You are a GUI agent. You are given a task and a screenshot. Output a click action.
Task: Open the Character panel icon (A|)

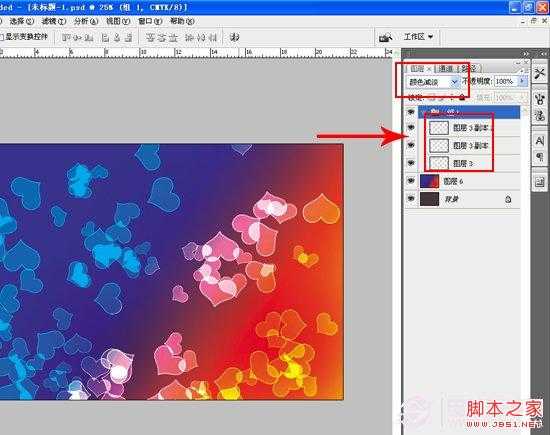point(539,141)
